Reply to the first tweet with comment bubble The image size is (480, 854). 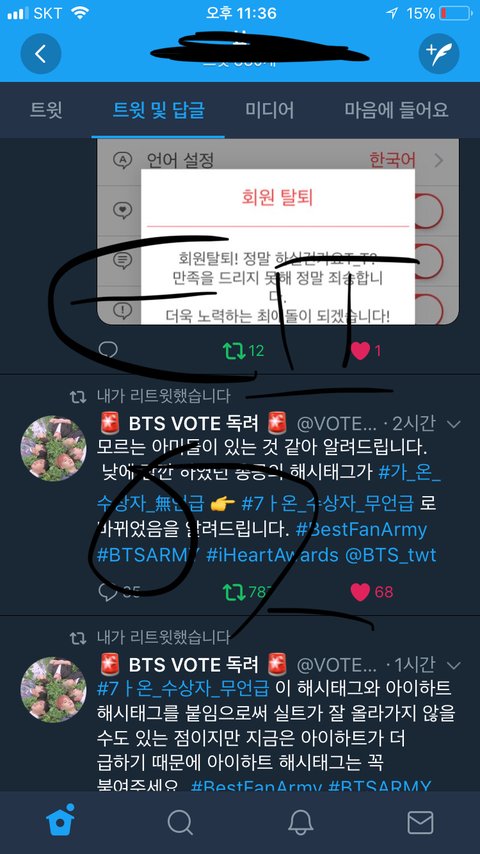pyautogui.click(x=108, y=351)
